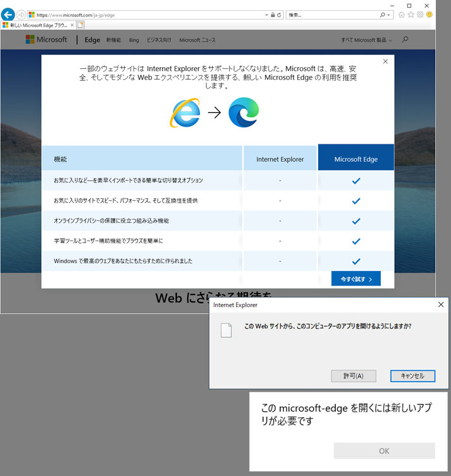Screen dimensions: 451x476
Task: Click キャンセル in Internet Explorer dialog
Action: [x=412, y=376]
